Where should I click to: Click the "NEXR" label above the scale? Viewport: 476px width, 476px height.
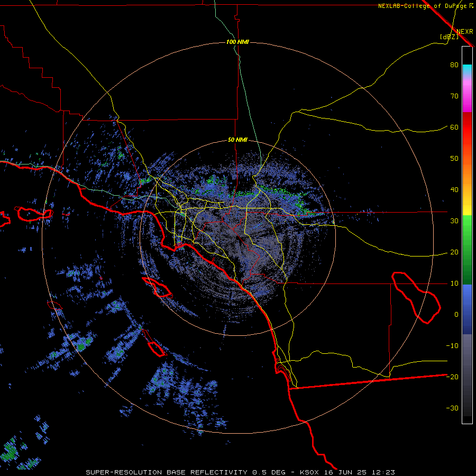[x=464, y=31]
